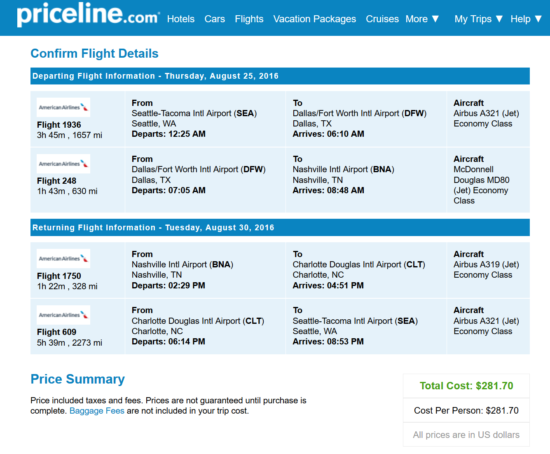Screen dimensions: 550x454
Task: Click American Airlines logo for Flight 1936
Action: click(x=63, y=107)
